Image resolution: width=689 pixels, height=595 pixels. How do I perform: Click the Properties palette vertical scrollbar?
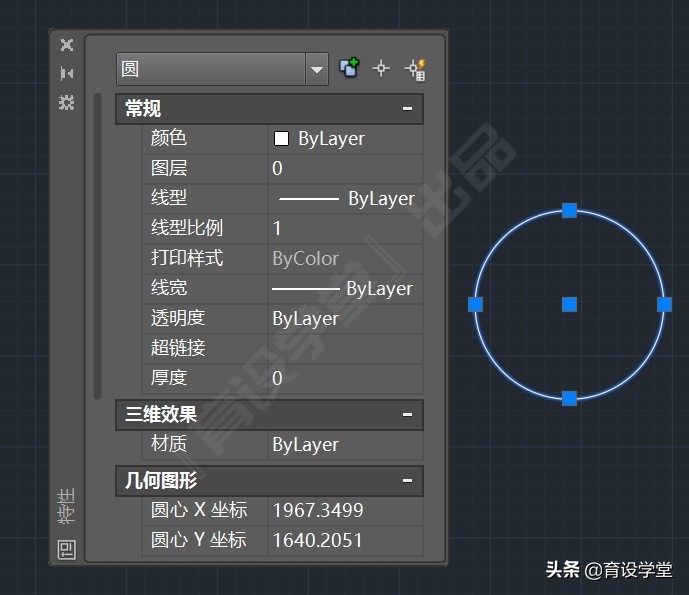[x=98, y=246]
